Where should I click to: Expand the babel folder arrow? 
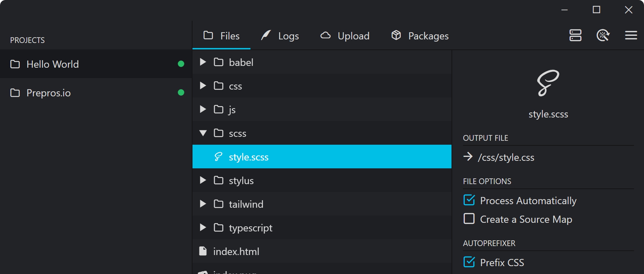pyautogui.click(x=203, y=62)
